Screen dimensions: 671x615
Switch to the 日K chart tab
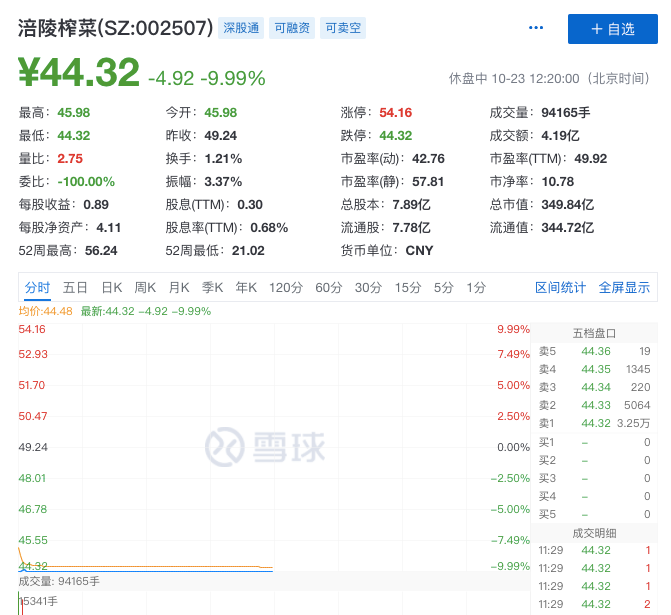111,288
